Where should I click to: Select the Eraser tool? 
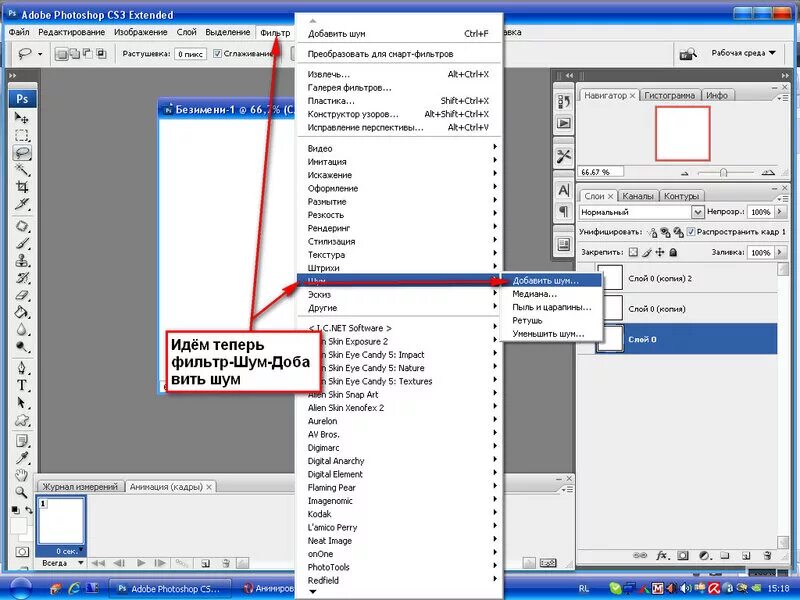point(21,295)
